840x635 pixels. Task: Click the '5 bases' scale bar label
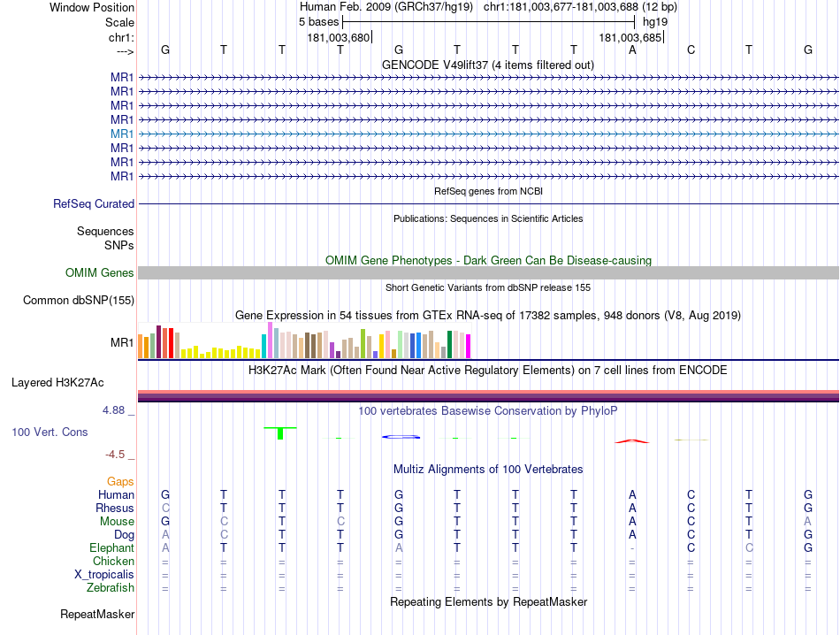click(x=318, y=22)
